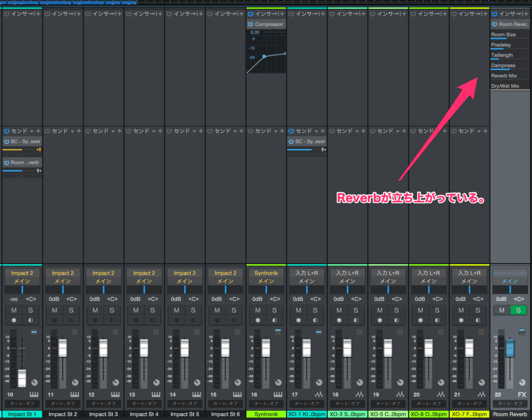Click the audio waveform icon on channel 17
The height and width of the screenshot is (420, 532).
pos(318,395)
